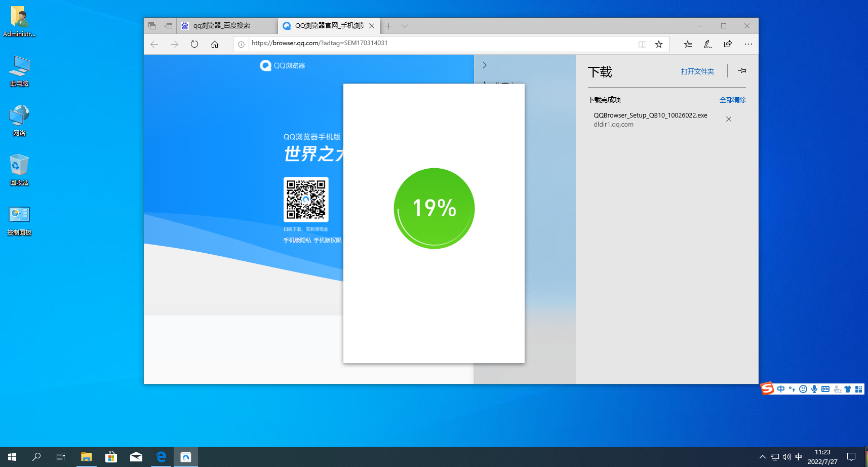This screenshot has height=467, width=868.
Task: Show tabs you've set aside icon
Action: 152,26
